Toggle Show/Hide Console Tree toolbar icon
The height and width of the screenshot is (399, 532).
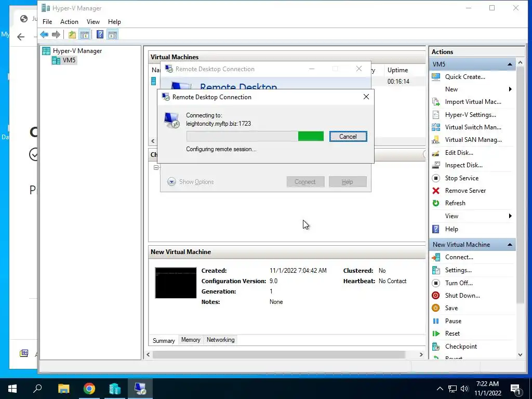pos(84,34)
